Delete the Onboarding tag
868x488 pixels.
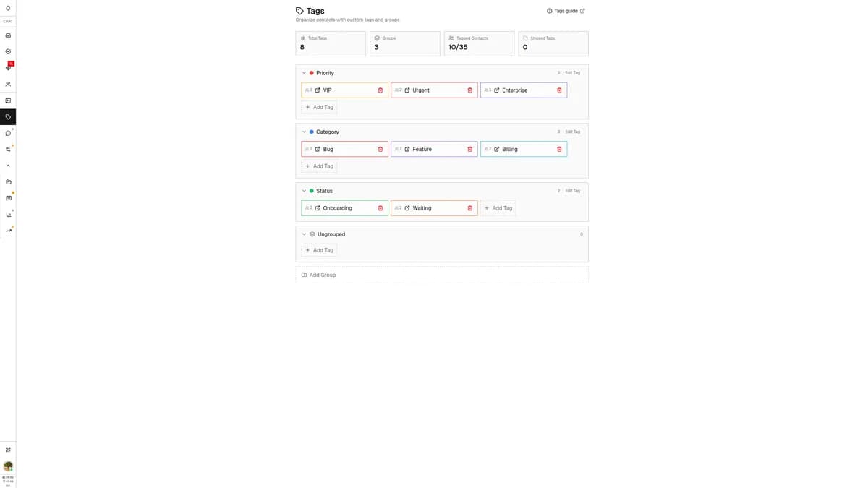380,208
